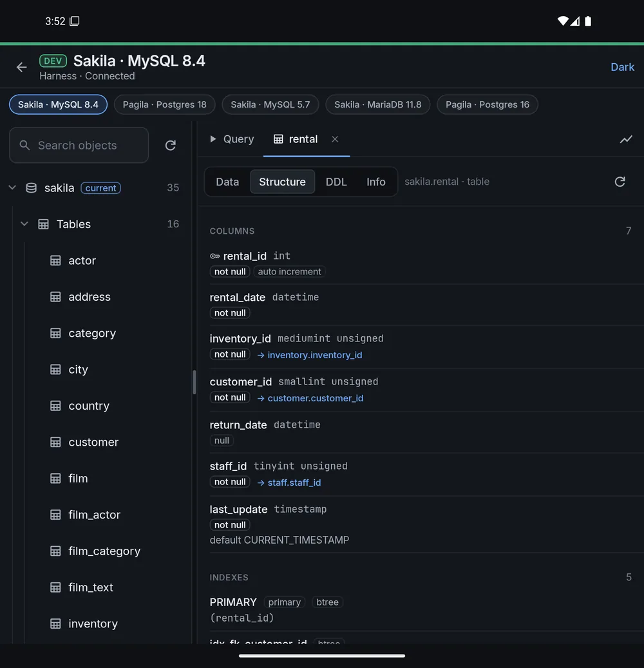Open the DDL view
The height and width of the screenshot is (668, 644).
336,182
